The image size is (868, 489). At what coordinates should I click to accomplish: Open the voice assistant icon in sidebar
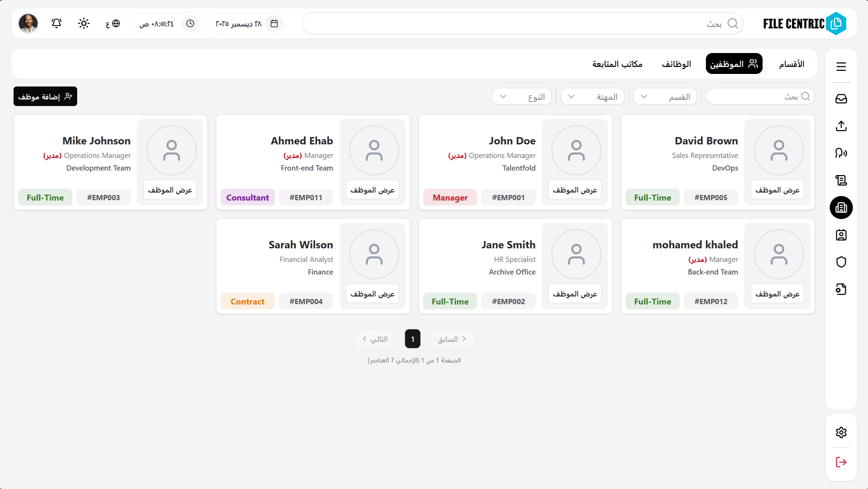[x=841, y=153]
